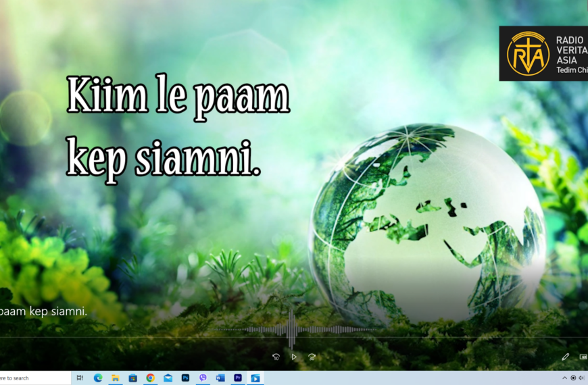Open Mail app from taskbar
This screenshot has width=588, height=385.
pos(168,378)
